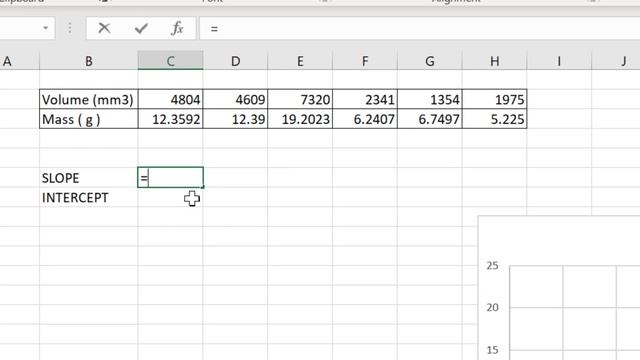
Task: Select the volume cell 7320
Action: (300, 99)
